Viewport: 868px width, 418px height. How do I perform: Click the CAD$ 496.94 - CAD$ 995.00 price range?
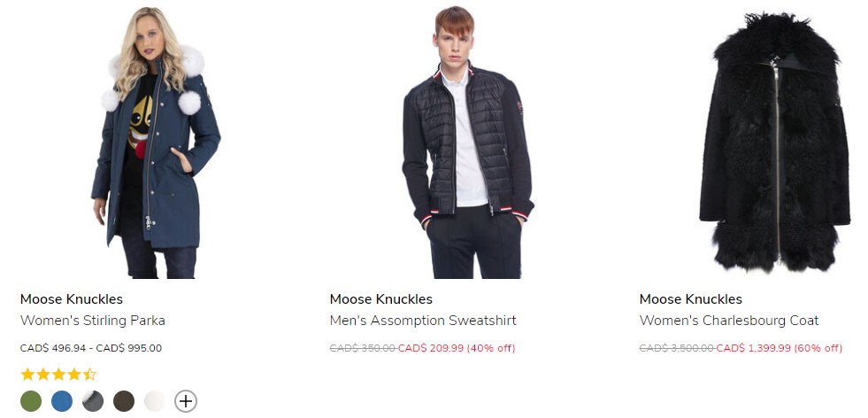click(x=91, y=348)
